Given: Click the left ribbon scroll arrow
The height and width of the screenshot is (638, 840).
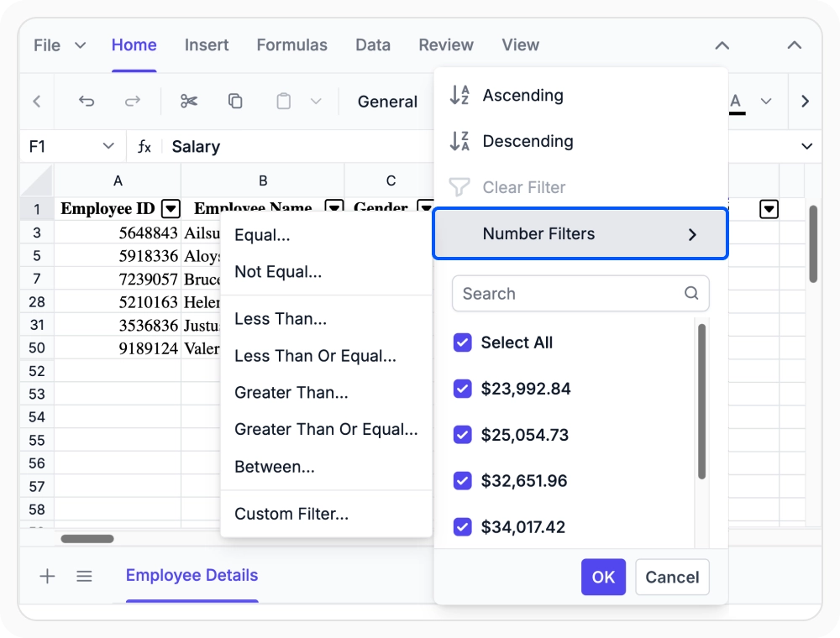Looking at the screenshot, I should (37, 102).
